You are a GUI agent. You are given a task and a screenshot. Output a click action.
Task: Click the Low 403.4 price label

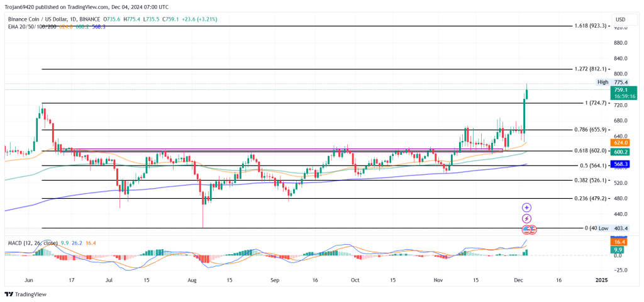pos(613,228)
